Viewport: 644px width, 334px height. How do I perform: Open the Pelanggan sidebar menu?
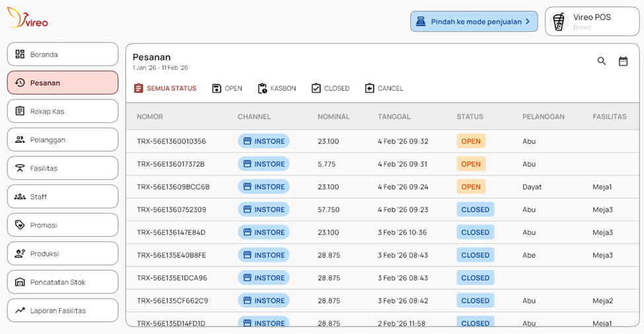pos(63,140)
